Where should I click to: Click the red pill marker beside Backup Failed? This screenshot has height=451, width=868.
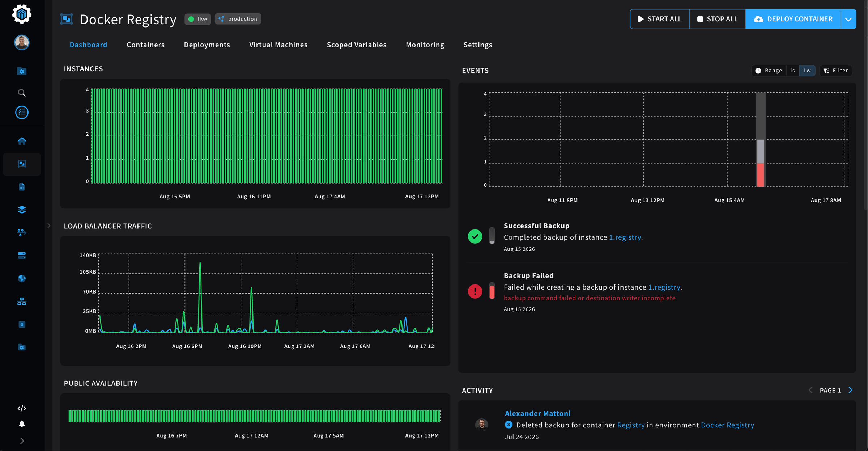coord(492,291)
